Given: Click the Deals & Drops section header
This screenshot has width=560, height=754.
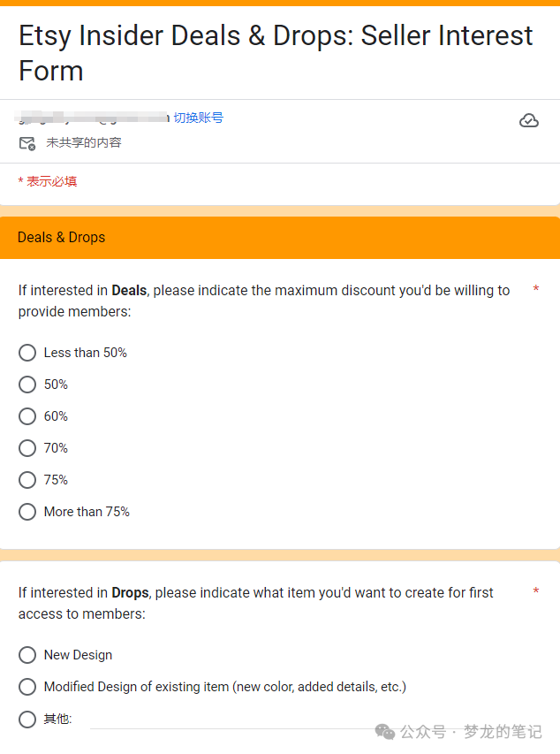Looking at the screenshot, I should pos(280,238).
